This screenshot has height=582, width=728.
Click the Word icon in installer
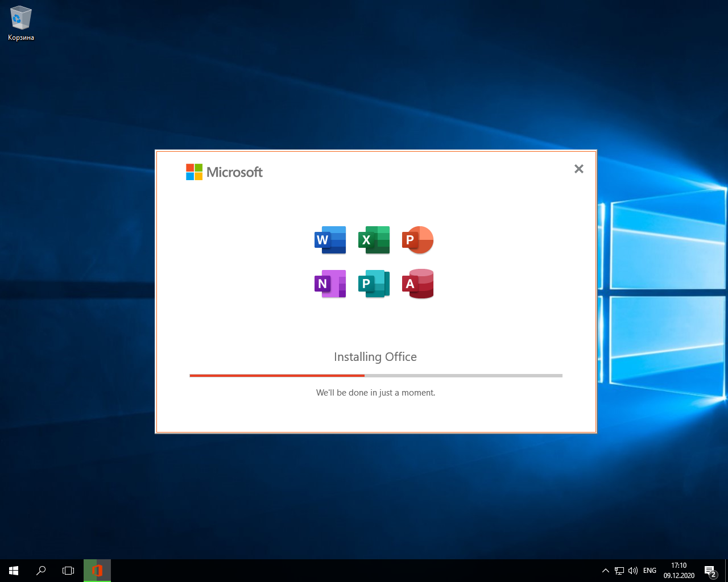point(330,240)
